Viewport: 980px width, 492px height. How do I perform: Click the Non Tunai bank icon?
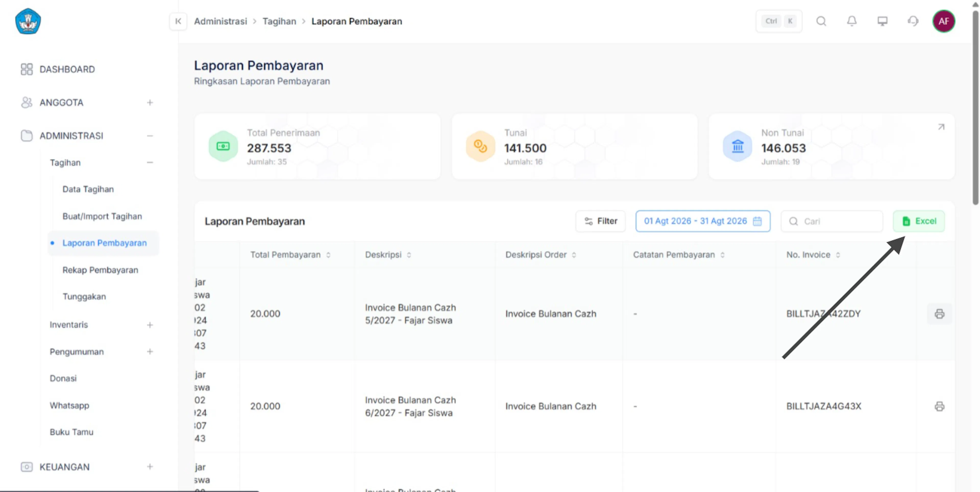pos(737,146)
